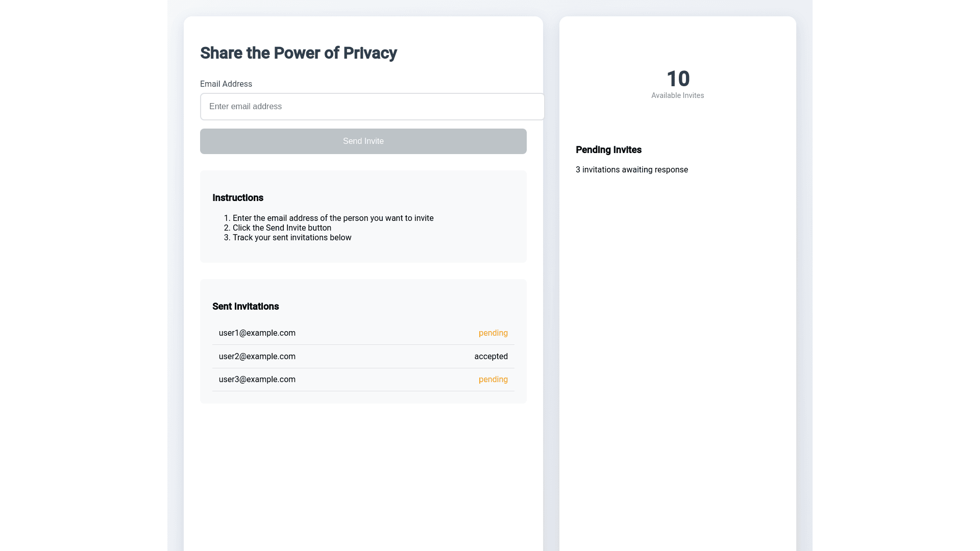
Task: Click pending status for user1
Action: point(493,333)
